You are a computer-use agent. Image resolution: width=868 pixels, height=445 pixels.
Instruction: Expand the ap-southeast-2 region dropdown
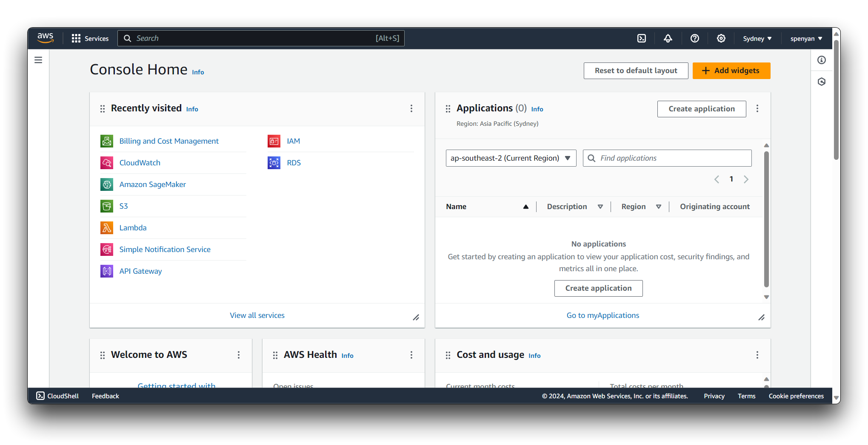pos(511,158)
